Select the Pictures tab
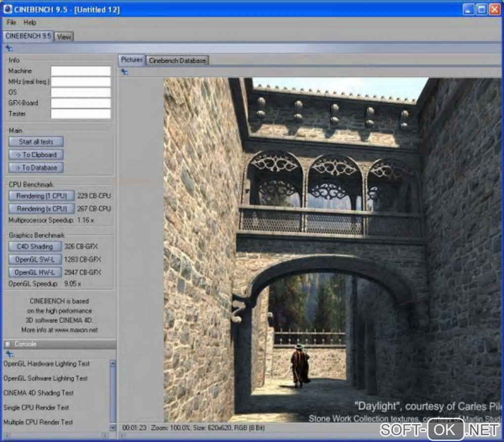Image resolution: width=504 pixels, height=442 pixels. click(132, 60)
